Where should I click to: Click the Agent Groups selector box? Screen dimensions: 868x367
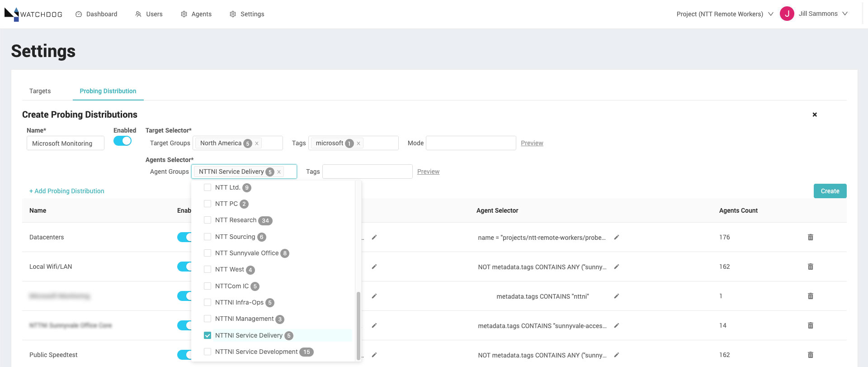click(244, 172)
